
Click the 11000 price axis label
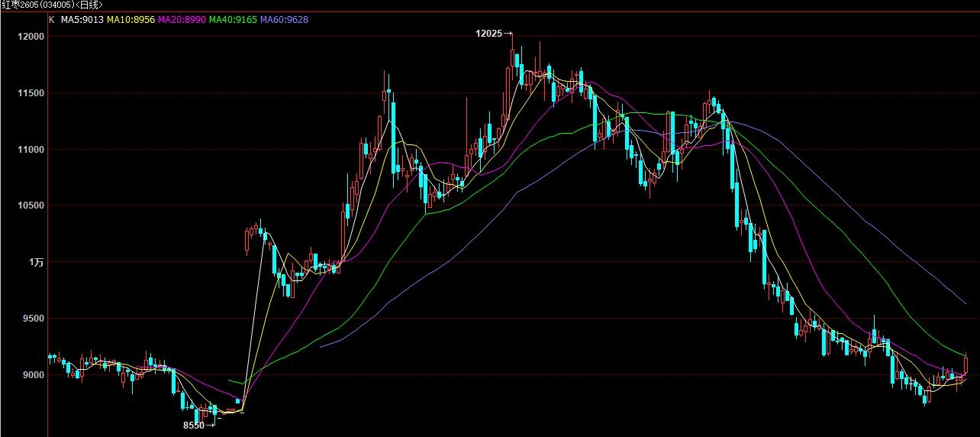(31, 150)
